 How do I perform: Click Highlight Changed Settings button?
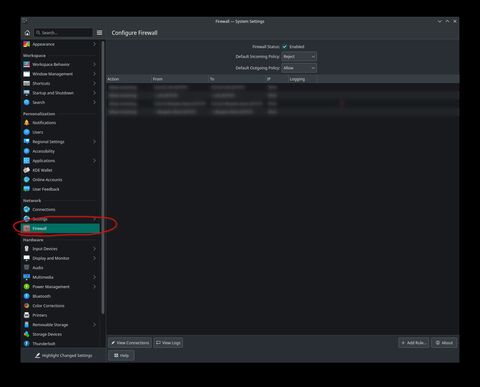[63, 356]
